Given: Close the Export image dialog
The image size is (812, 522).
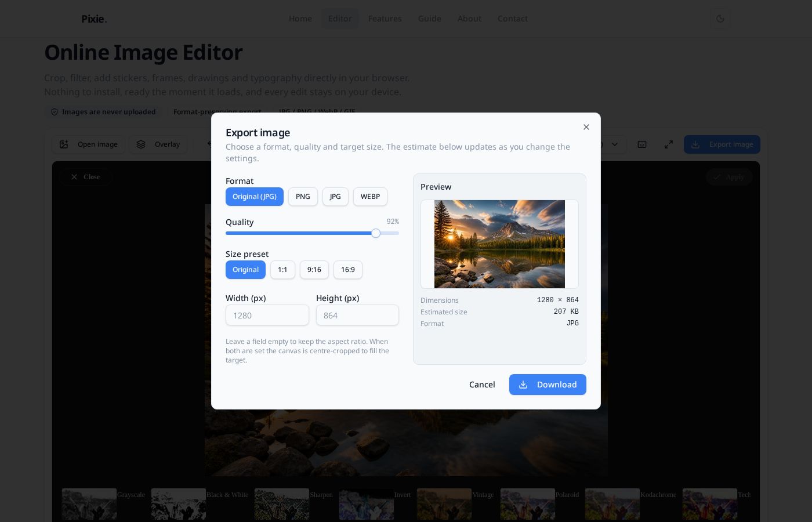Looking at the screenshot, I should pos(586,127).
